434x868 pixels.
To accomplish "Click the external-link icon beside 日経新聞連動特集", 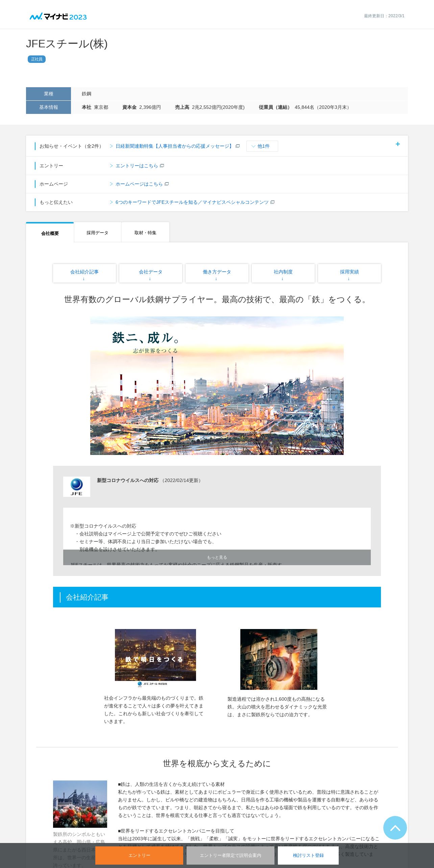I will tap(238, 146).
